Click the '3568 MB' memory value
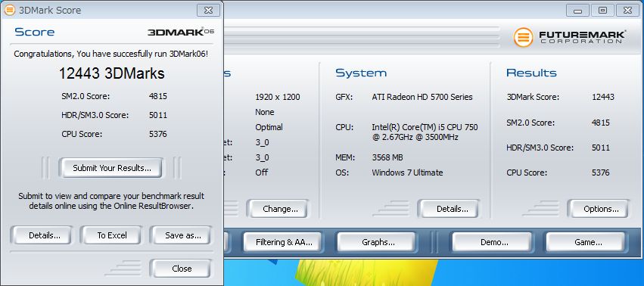This screenshot has height=286, width=644. pyautogui.click(x=387, y=157)
